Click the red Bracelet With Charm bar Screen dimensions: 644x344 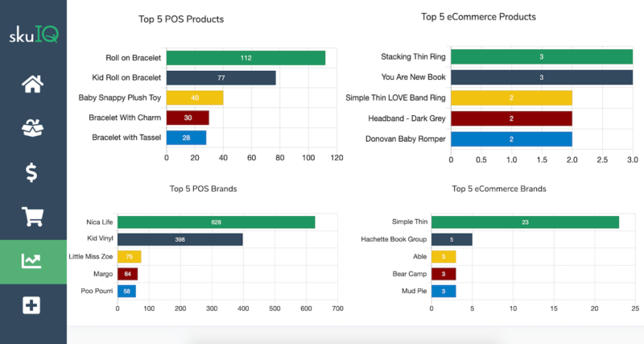pos(188,118)
